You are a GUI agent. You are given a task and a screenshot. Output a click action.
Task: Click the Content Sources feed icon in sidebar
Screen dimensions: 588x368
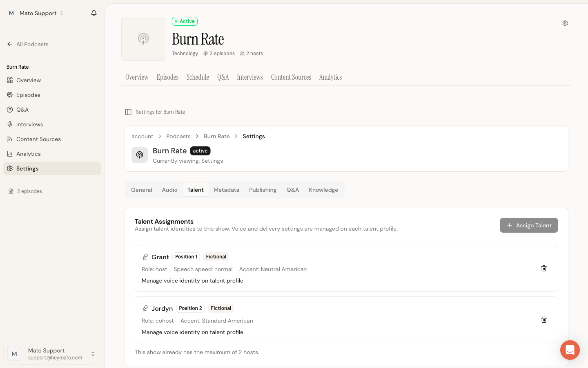point(10,139)
